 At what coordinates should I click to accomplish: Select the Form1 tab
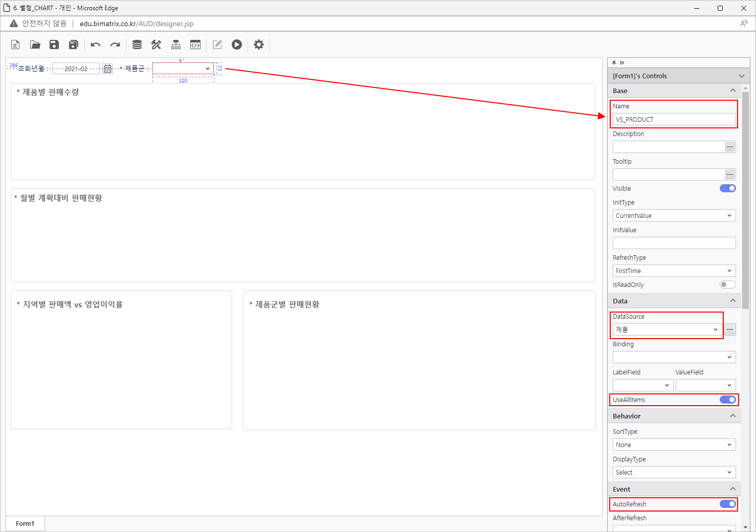point(25,523)
